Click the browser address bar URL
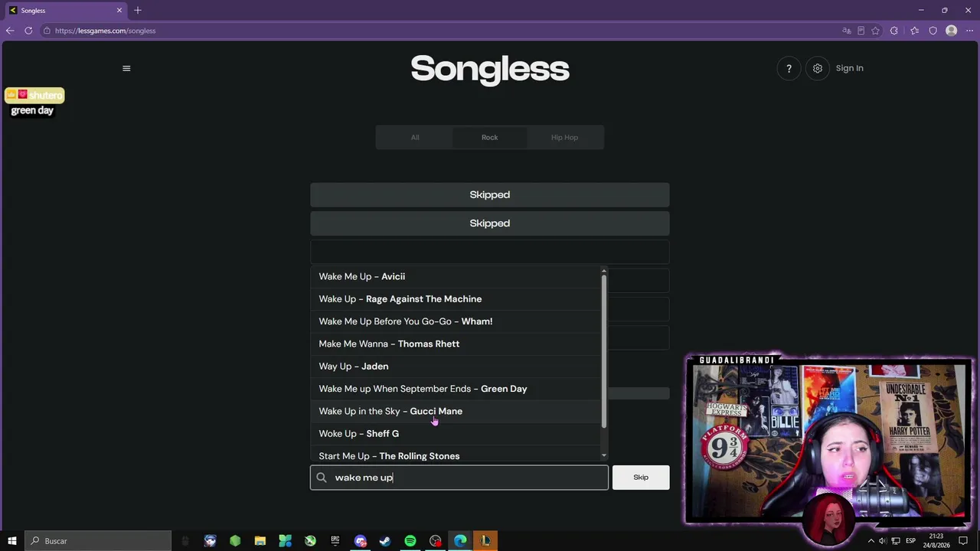Viewport: 980px width, 551px height. click(x=105, y=31)
